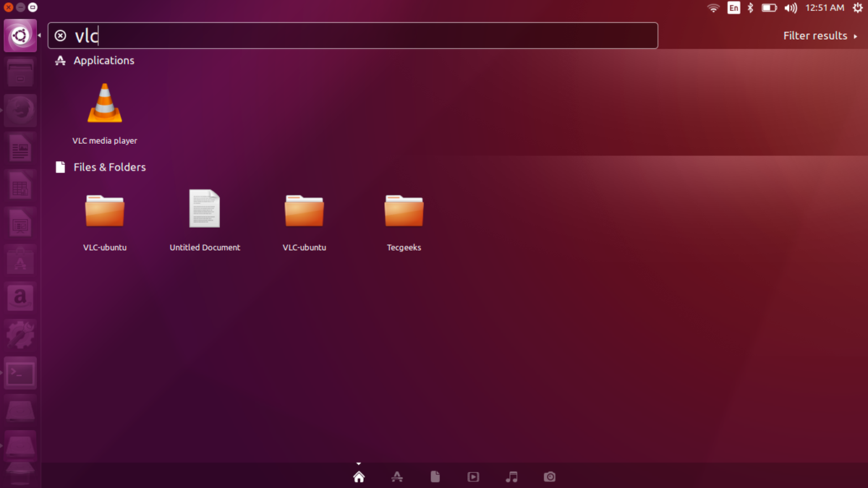Screen dimensions: 868x488
Task: Launch Terminal from the launcher
Action: coord(20,374)
